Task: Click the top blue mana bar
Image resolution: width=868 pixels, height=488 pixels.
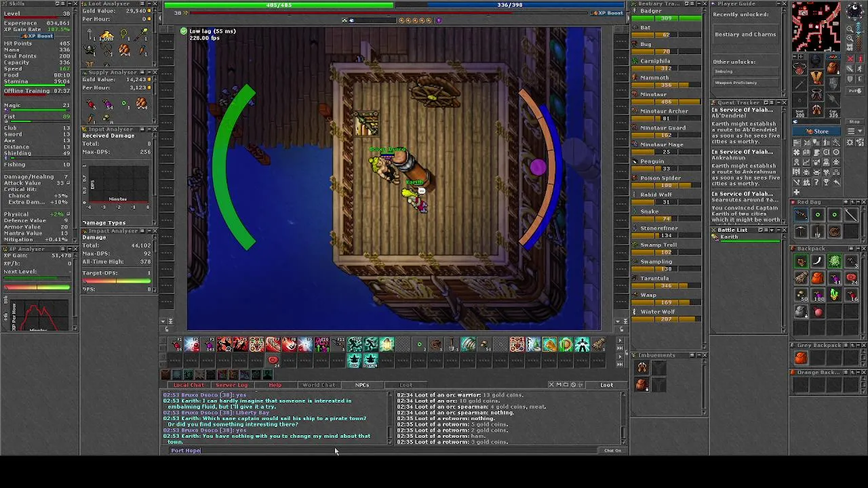Action: [x=510, y=5]
